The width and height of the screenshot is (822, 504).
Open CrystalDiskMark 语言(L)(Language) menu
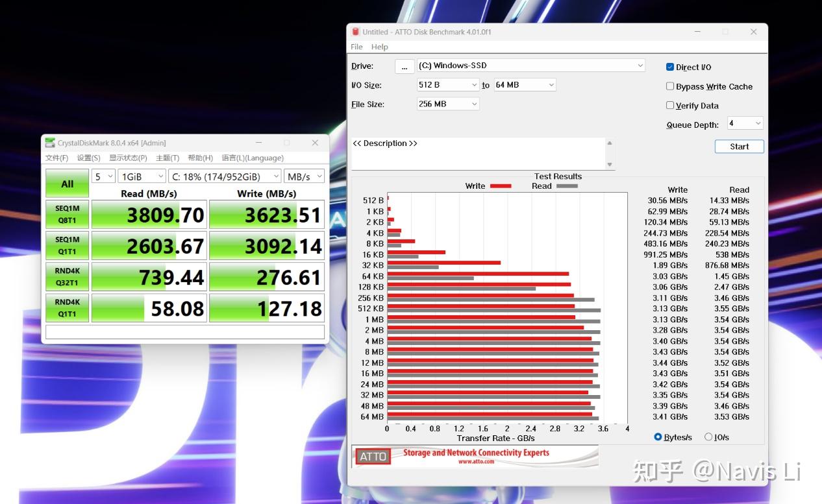coord(253,158)
